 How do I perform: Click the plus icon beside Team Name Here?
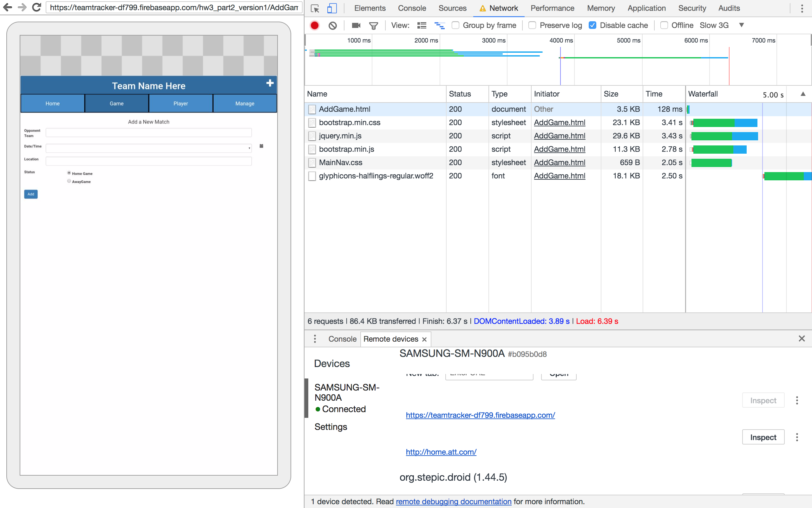coord(270,83)
